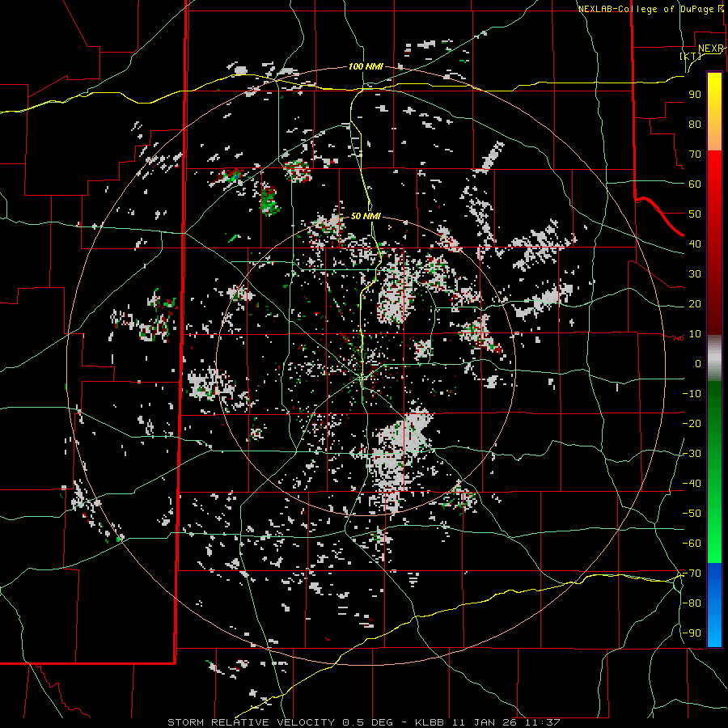Viewport: 728px width, 728px height.
Task: Click the positive 80 scale label
Action: point(695,124)
